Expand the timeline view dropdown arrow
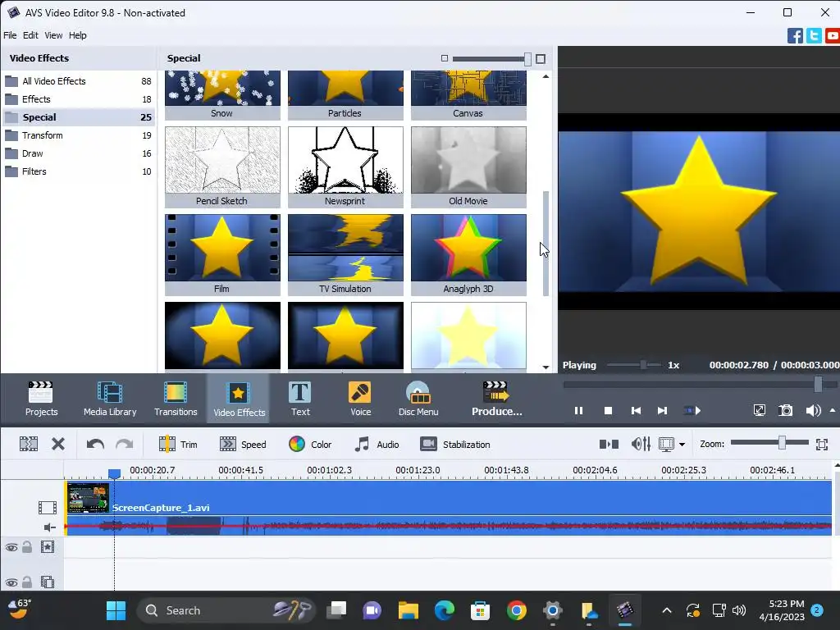 [682, 445]
